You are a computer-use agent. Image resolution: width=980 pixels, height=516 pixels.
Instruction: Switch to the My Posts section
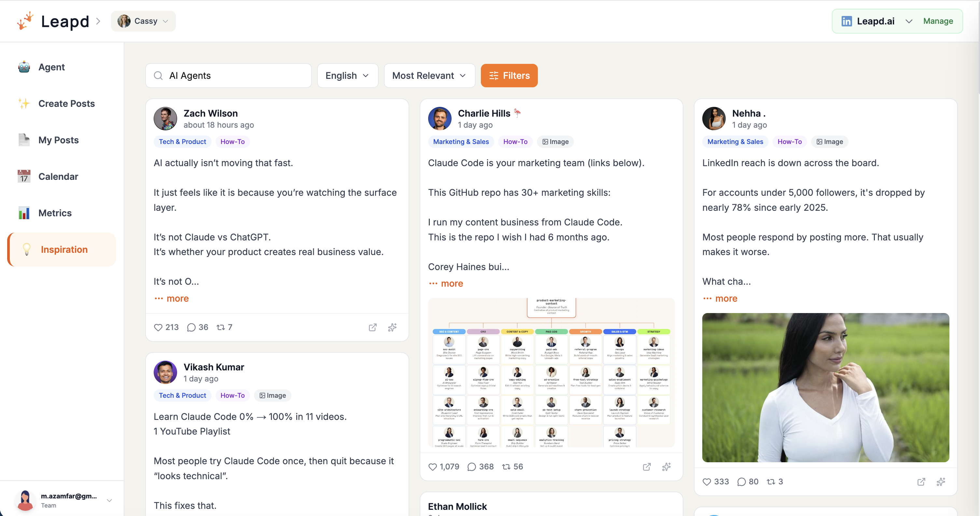tap(58, 140)
